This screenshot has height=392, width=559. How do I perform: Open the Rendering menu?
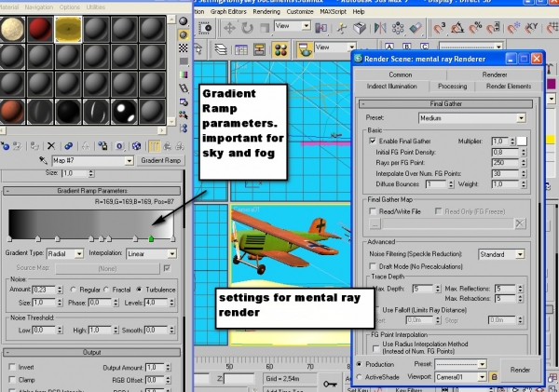[x=266, y=11]
